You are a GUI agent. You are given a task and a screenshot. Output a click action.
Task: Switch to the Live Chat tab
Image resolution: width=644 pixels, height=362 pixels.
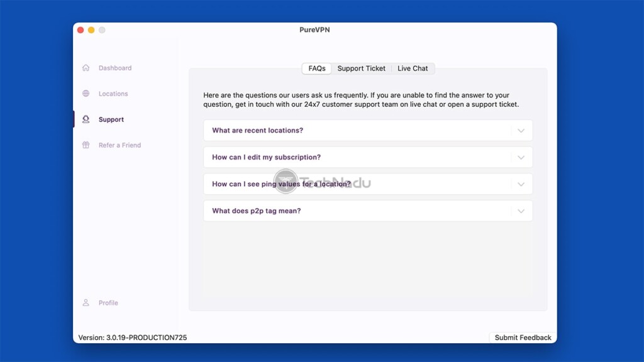pos(413,69)
